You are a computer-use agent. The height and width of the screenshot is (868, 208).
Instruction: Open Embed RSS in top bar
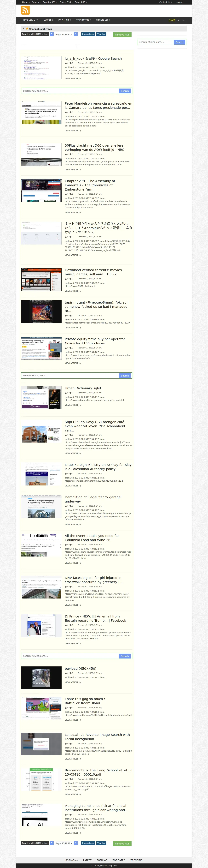[x=66, y=2]
